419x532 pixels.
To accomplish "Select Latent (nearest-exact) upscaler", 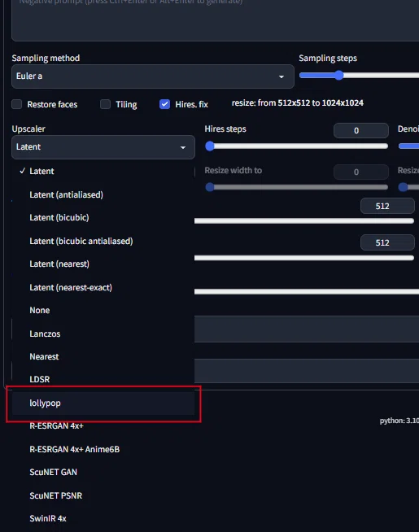I will (x=103, y=288).
